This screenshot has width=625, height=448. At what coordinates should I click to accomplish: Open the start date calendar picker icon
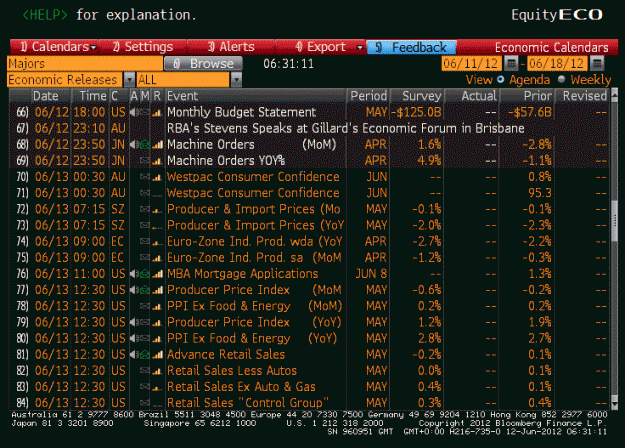coord(511,63)
